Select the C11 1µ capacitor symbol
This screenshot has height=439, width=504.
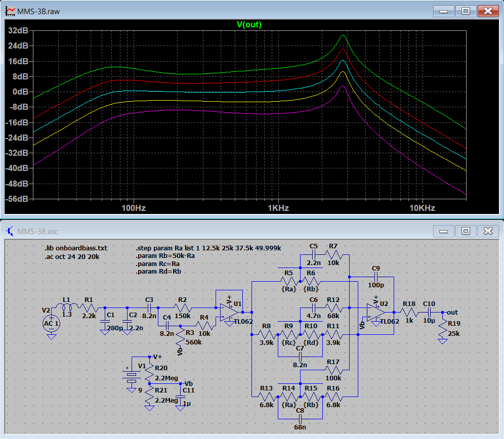pyautogui.click(x=180, y=397)
